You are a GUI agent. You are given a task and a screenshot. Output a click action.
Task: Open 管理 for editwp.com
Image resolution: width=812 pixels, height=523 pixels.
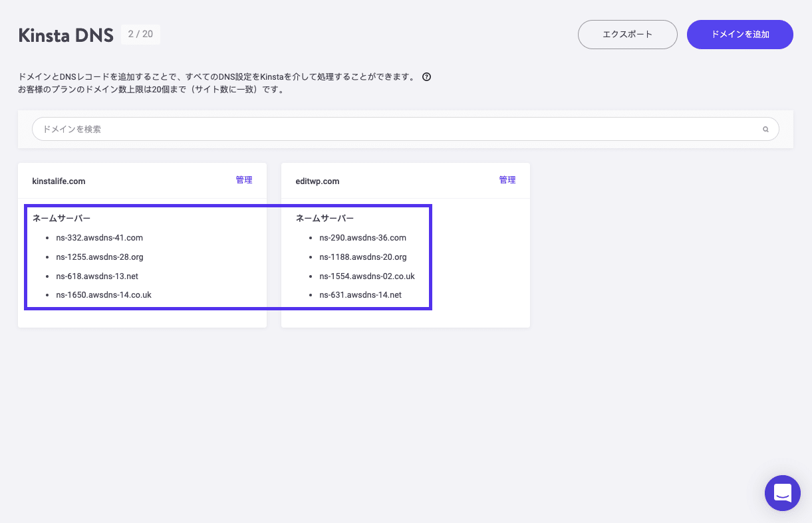pos(507,179)
